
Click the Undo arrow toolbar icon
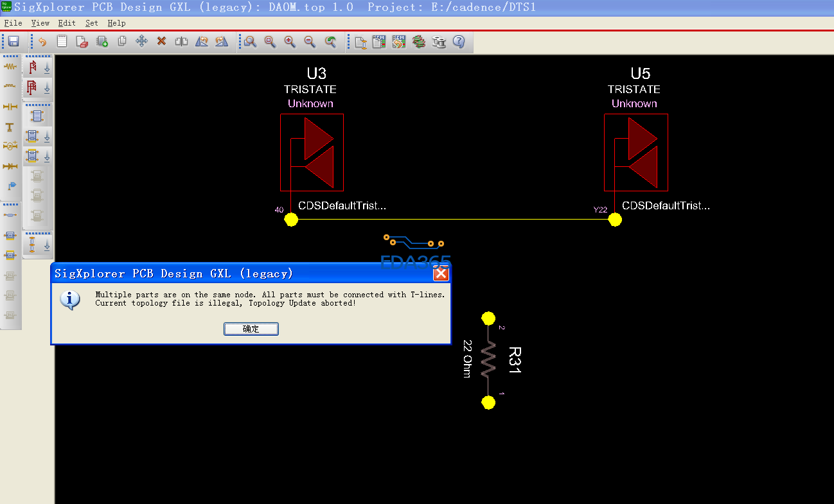[42, 42]
